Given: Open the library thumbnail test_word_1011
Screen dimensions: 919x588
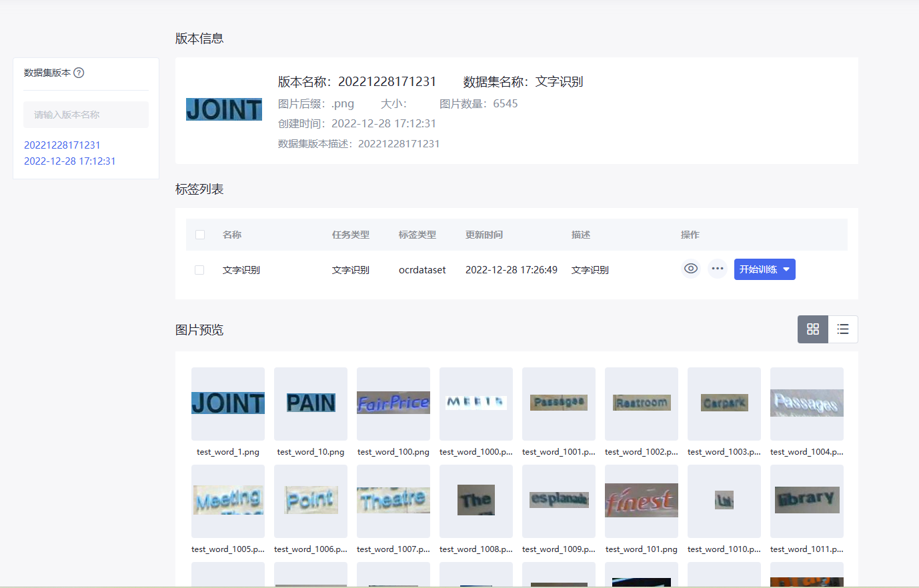Looking at the screenshot, I should (807, 501).
